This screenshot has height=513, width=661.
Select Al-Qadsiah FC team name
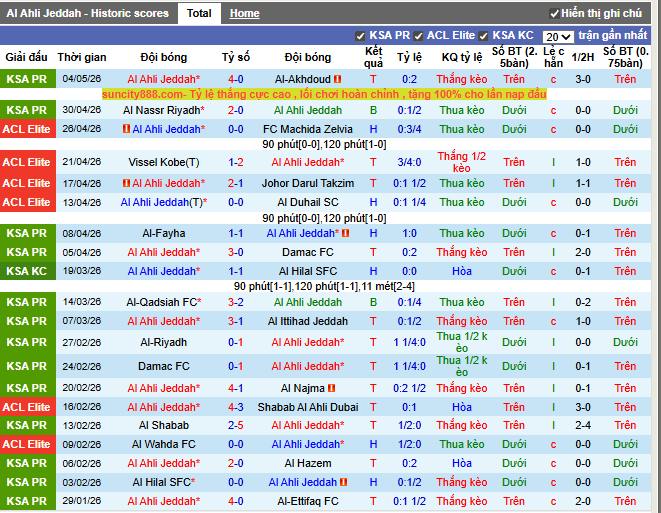pos(164,302)
